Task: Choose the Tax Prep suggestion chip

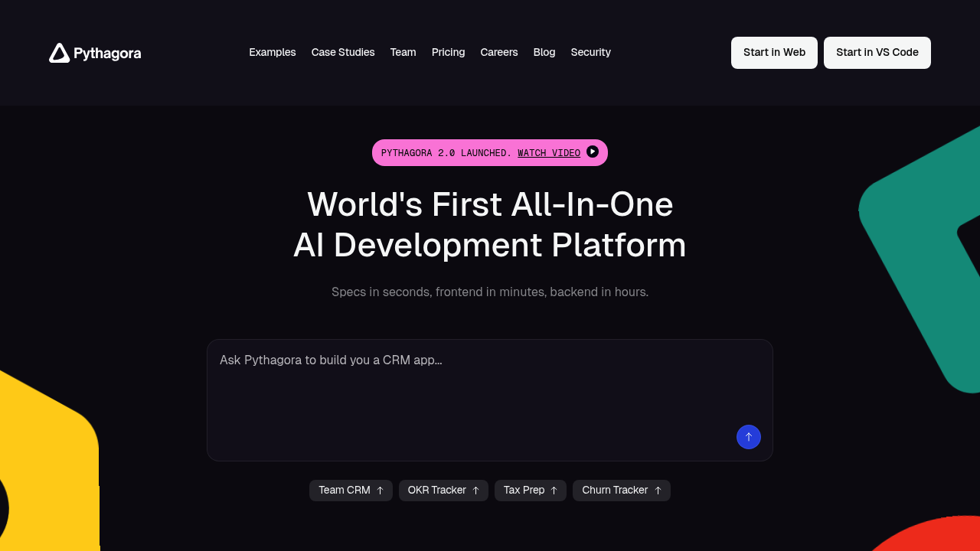Action: click(530, 491)
